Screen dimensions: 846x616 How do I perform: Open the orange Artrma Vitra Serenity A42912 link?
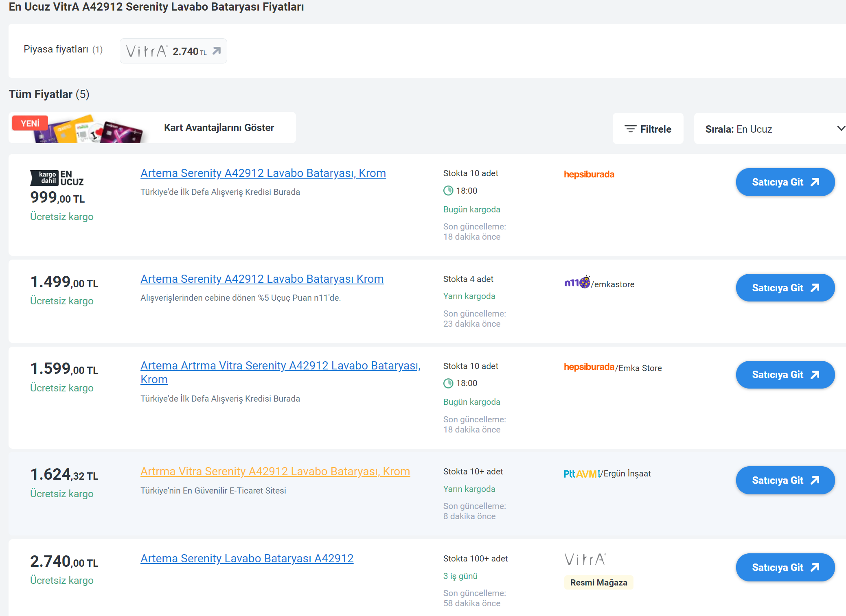click(x=275, y=471)
